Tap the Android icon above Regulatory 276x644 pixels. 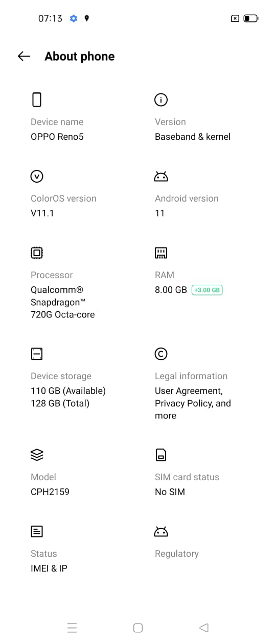click(x=161, y=532)
